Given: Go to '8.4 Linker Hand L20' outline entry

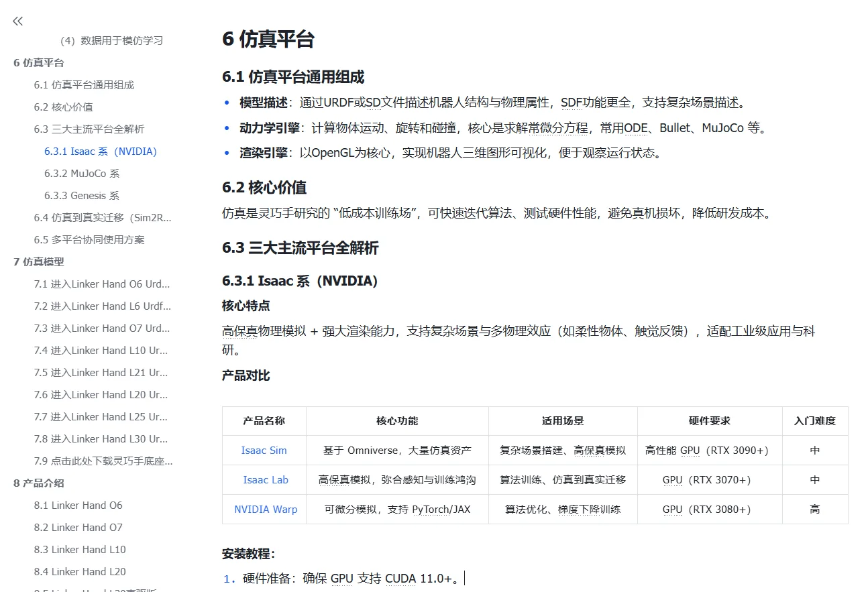Looking at the screenshot, I should point(80,571).
